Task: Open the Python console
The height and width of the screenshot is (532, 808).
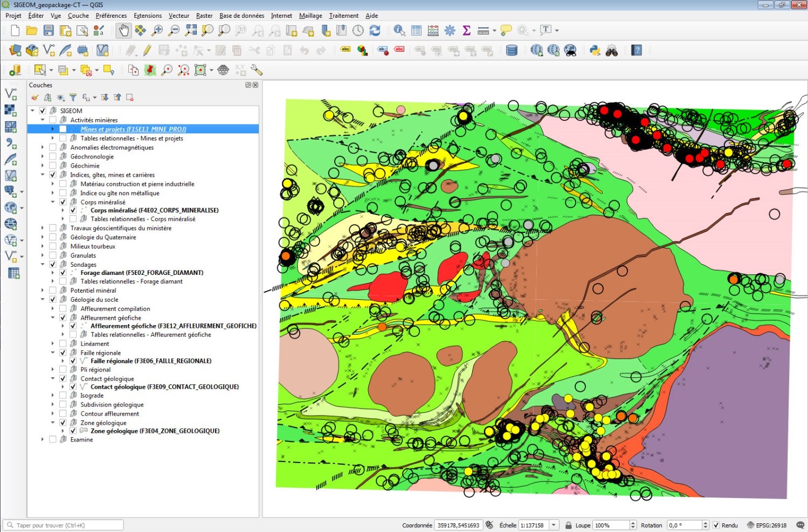Action: point(595,51)
